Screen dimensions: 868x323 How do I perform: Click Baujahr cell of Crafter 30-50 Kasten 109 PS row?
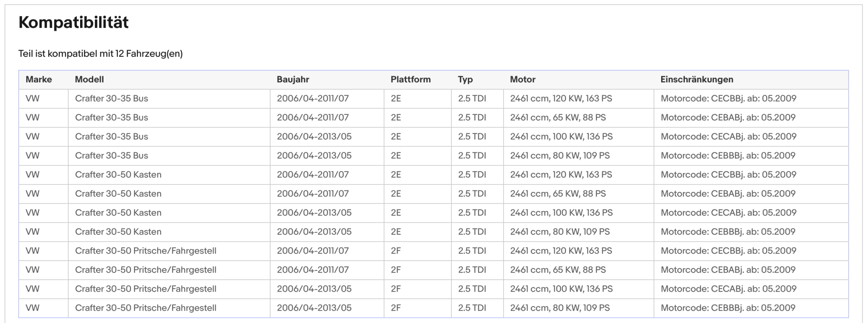pyautogui.click(x=314, y=232)
